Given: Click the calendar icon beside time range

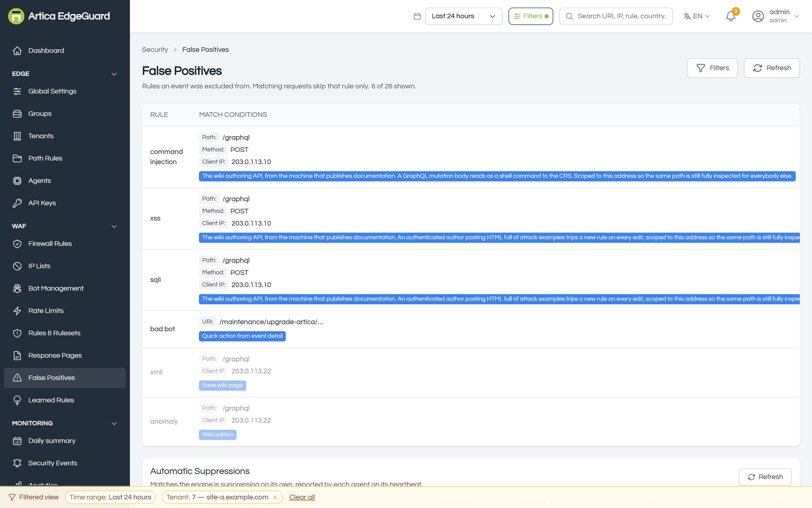Looking at the screenshot, I should coord(417,16).
